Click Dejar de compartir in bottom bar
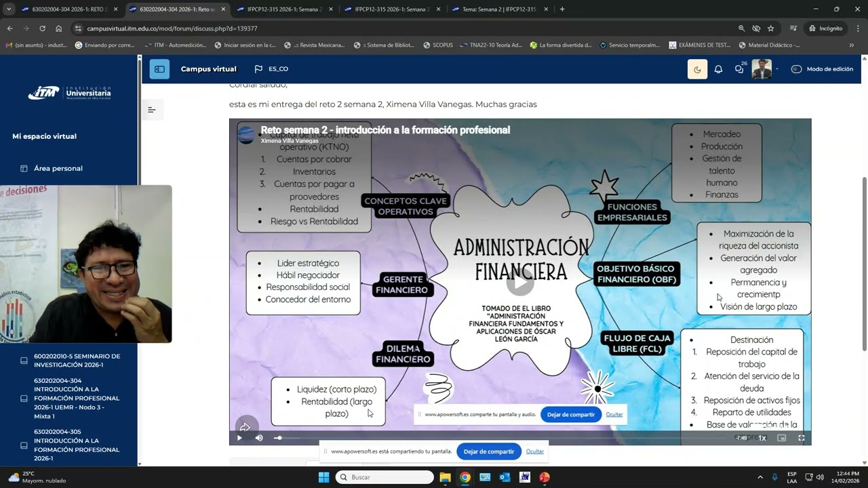Image resolution: width=868 pixels, height=488 pixels. coord(489,451)
